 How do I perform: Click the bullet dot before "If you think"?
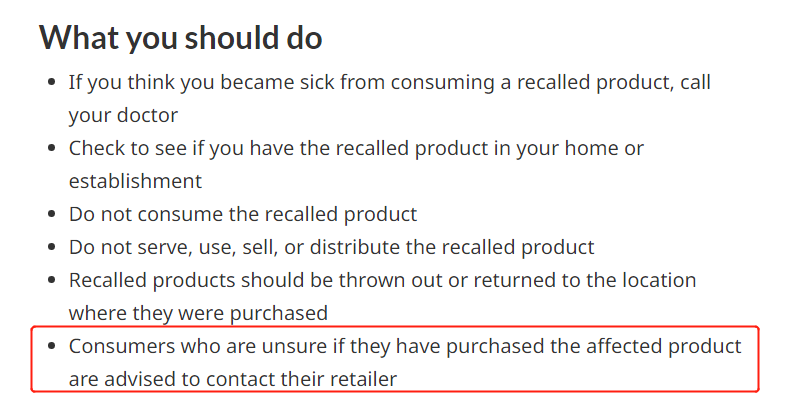[x=51, y=82]
